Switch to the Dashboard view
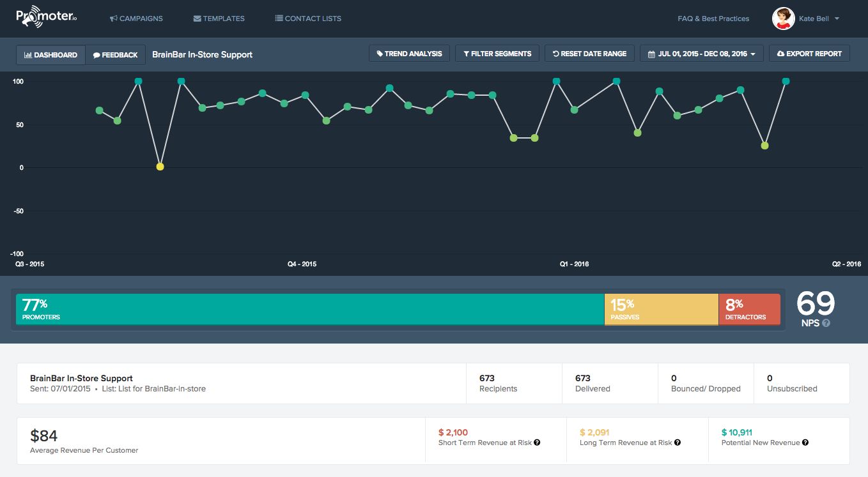Screen dimensions: 868x477 (x=50, y=55)
